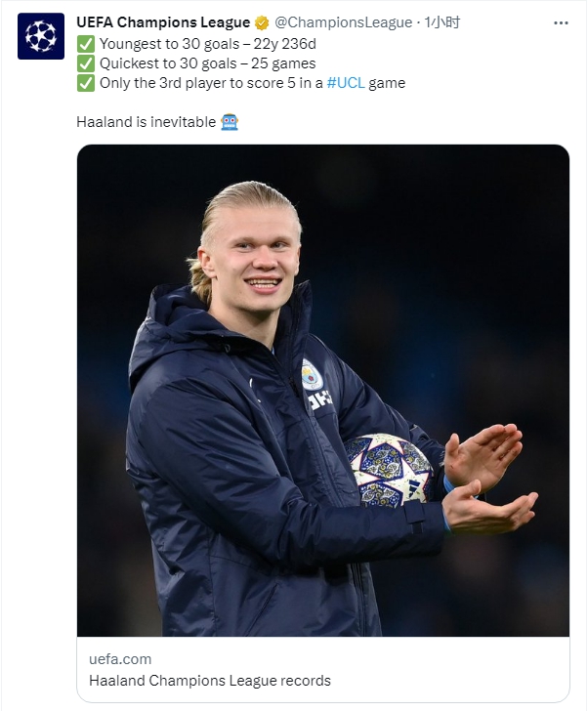Click the uefa.com domain text
The image size is (588, 711).
tap(120, 659)
